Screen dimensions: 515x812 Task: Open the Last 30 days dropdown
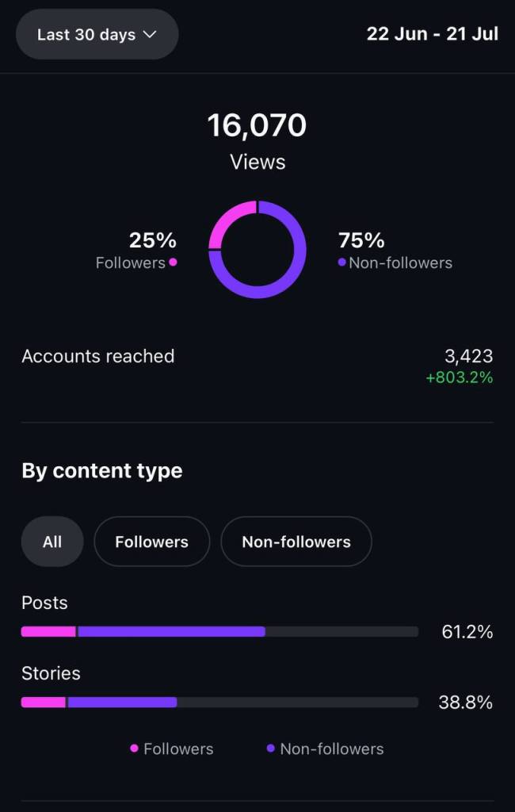tap(97, 35)
